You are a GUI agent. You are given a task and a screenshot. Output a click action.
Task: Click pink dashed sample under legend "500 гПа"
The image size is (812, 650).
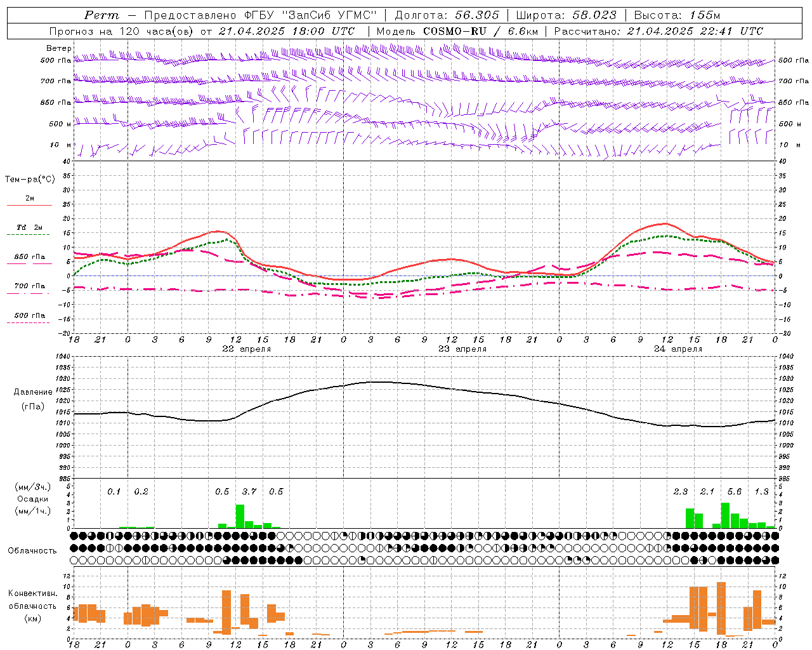coord(28,322)
